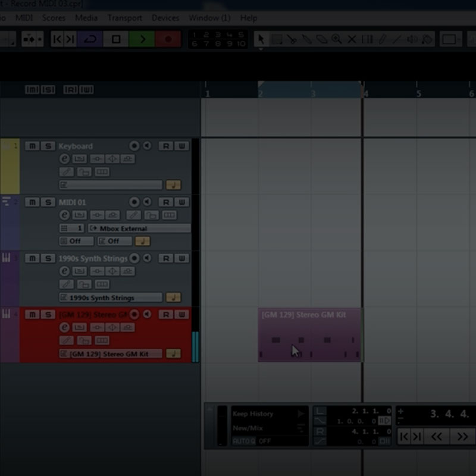This screenshot has height=476, width=476.
Task: Toggle AUTO Q in transport panel
Action: pos(244,441)
